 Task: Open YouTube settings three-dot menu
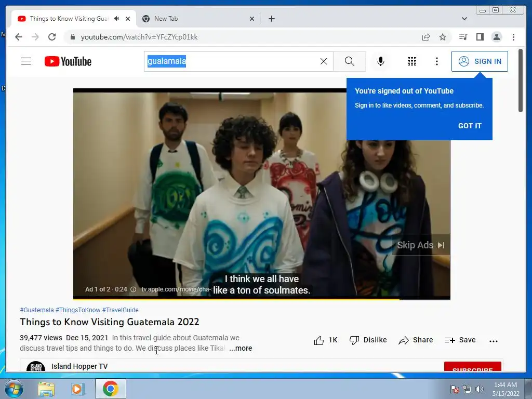[436, 61]
